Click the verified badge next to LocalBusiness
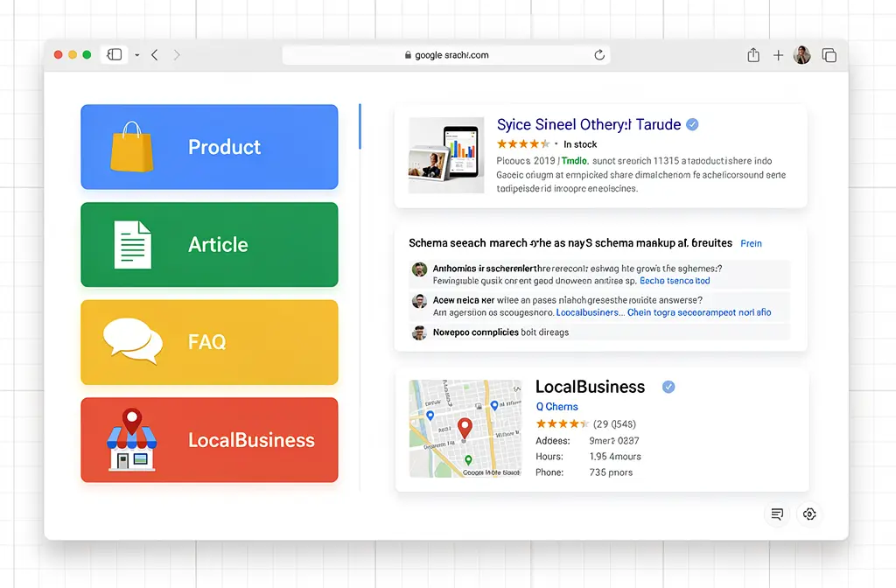This screenshot has width=896, height=588. pos(668,386)
